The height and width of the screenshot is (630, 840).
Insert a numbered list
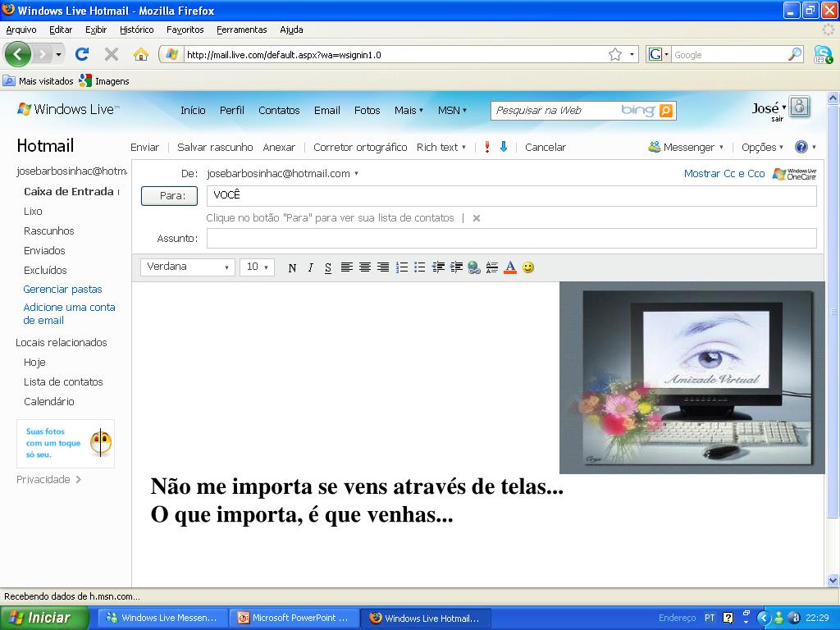tap(402, 267)
